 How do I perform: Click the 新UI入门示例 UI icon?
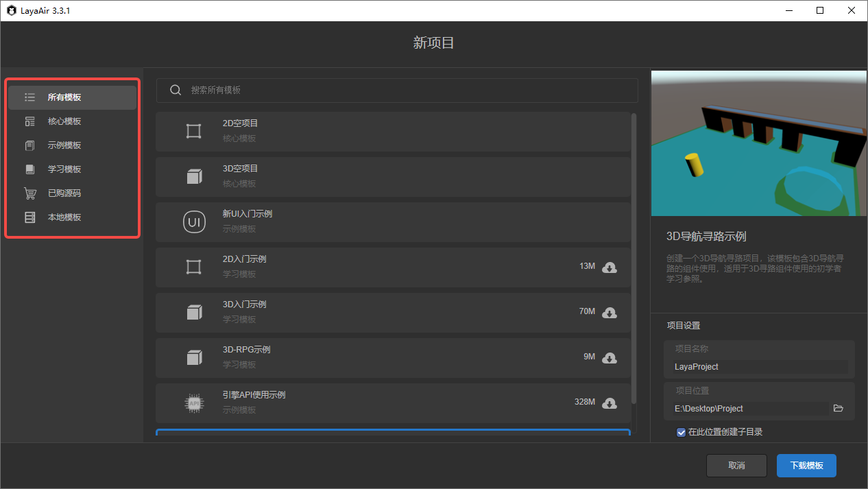[194, 222]
